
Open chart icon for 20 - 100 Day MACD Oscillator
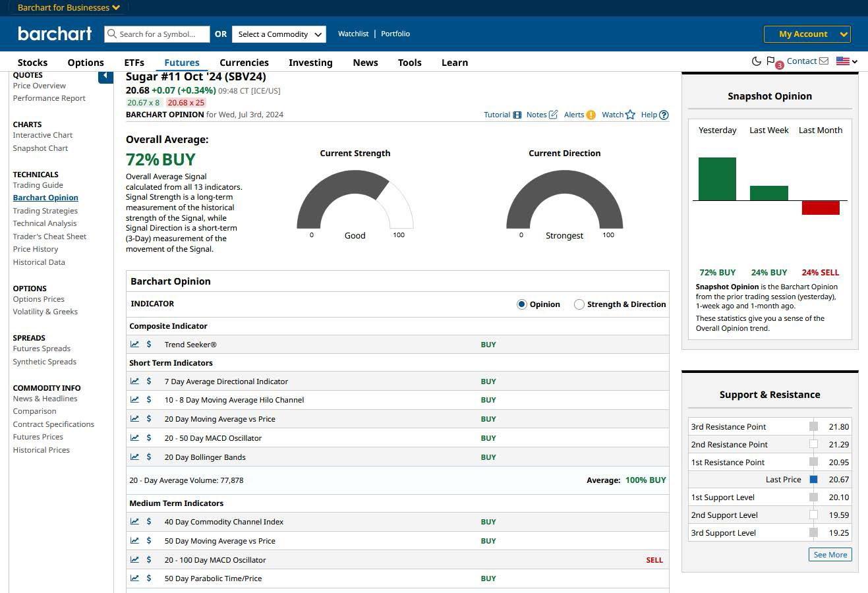(x=134, y=559)
